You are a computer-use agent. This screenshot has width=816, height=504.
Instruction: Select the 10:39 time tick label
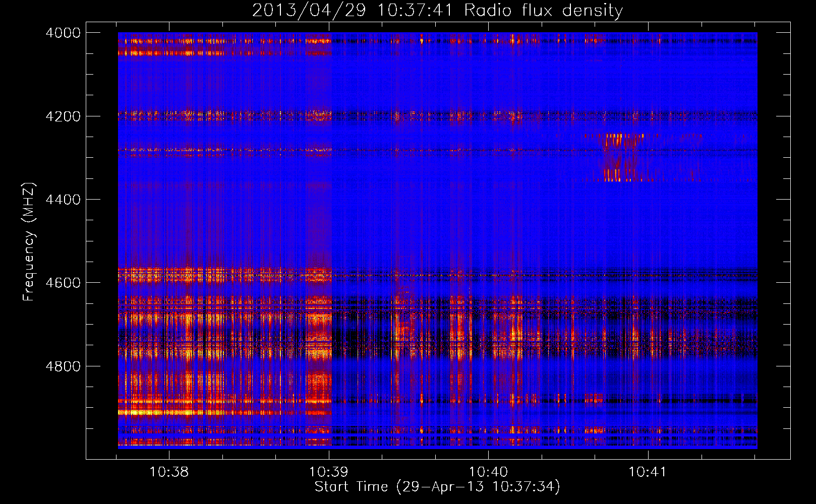click(329, 472)
